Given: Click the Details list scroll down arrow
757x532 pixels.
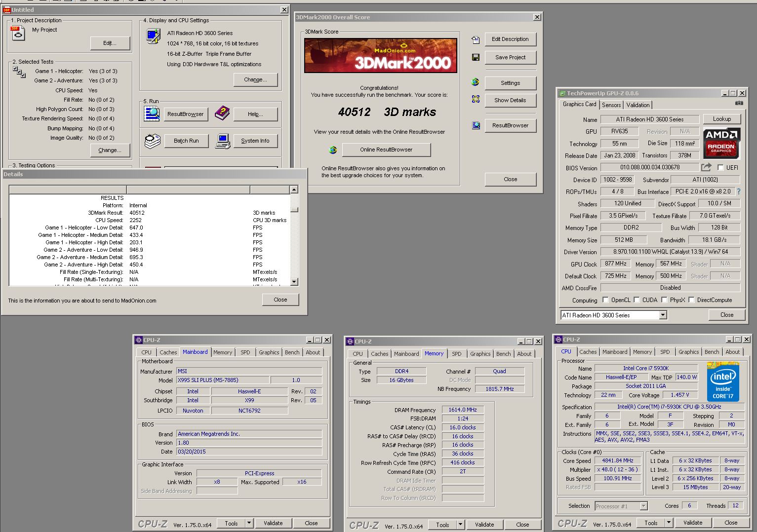Looking at the screenshot, I should [x=294, y=282].
